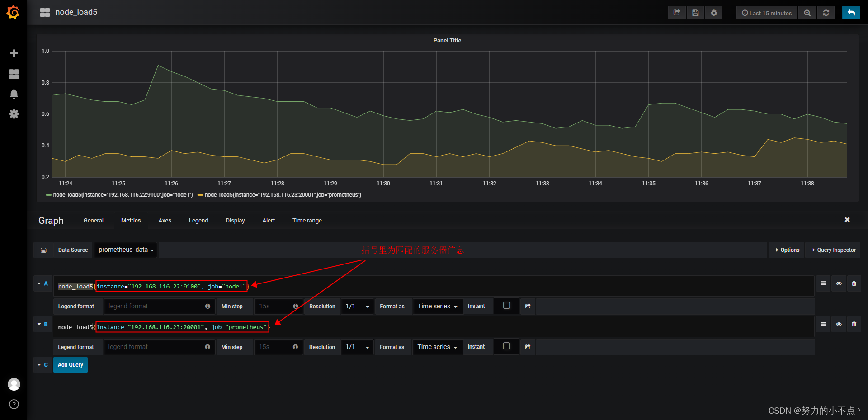Open the Format as Time series dropdown
The image size is (868, 420).
tap(437, 306)
